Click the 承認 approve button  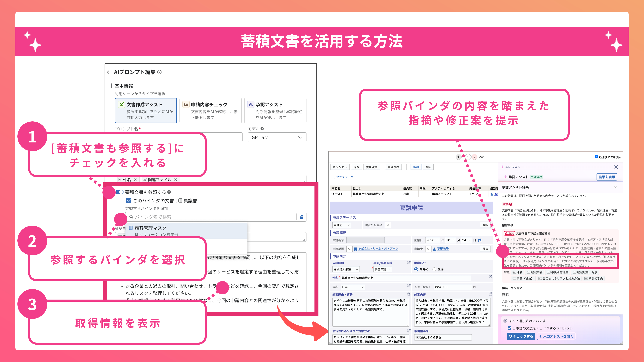click(416, 167)
